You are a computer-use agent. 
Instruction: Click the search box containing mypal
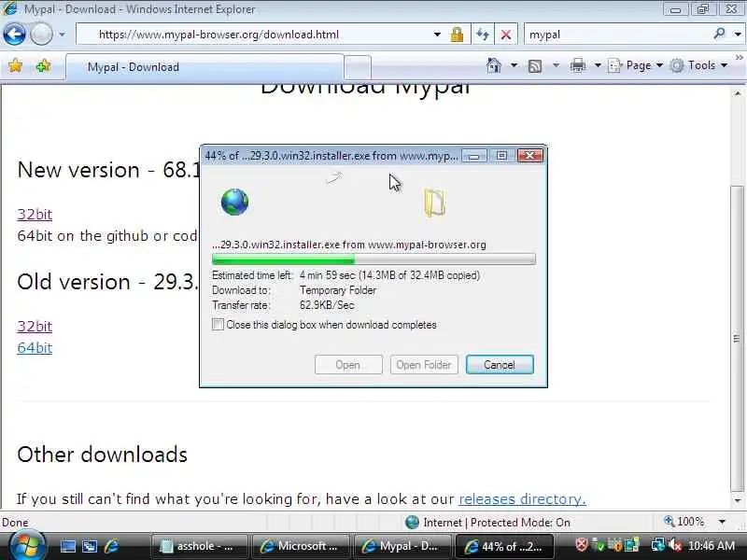point(617,35)
